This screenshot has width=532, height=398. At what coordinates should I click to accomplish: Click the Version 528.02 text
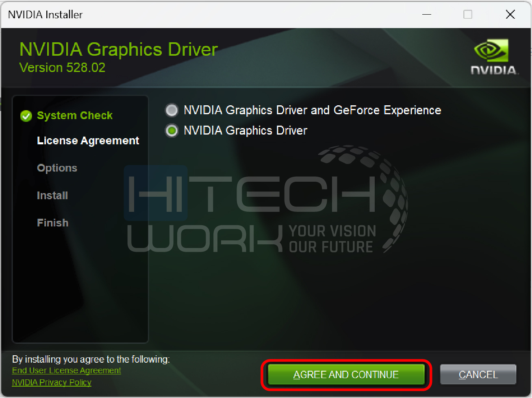pos(62,67)
